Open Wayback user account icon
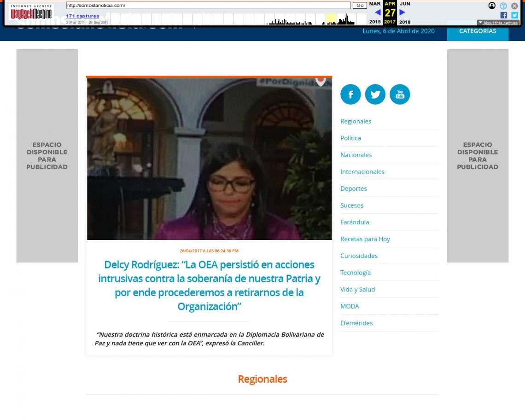Viewport: 525px width, 420px height. click(492, 6)
